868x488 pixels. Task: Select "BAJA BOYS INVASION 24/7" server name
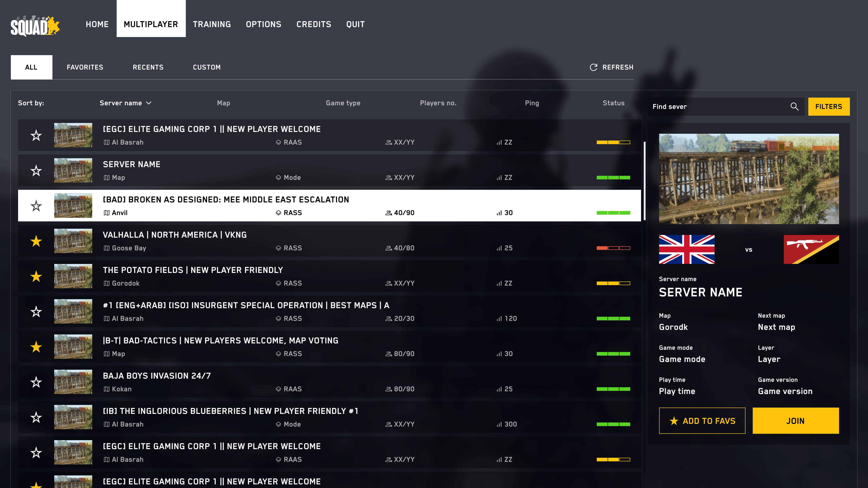(x=157, y=376)
